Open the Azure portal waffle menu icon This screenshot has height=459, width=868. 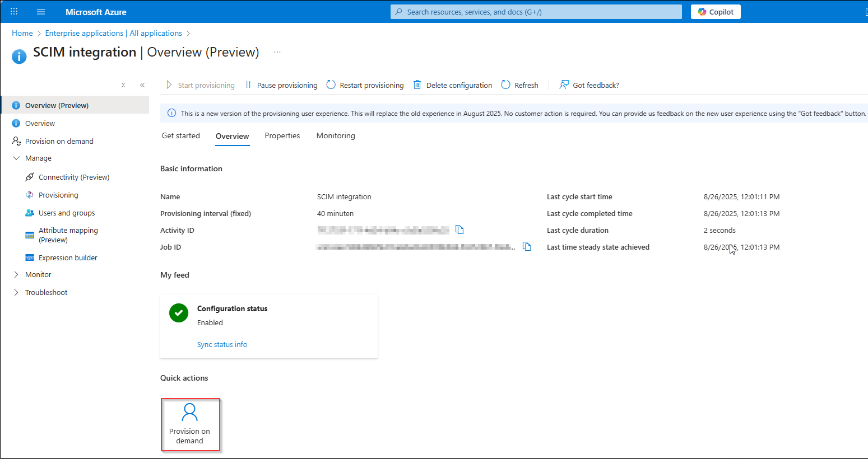14,12
